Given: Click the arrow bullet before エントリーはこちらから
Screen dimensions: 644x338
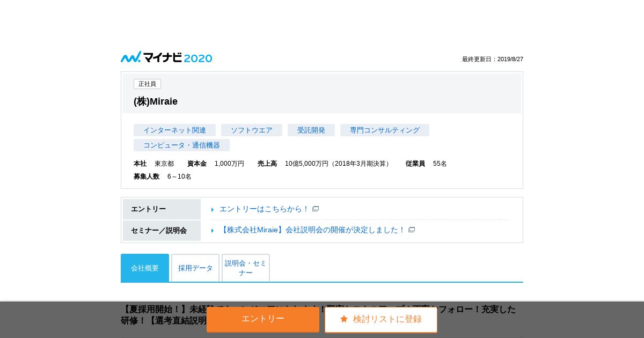Looking at the screenshot, I should (x=213, y=210).
